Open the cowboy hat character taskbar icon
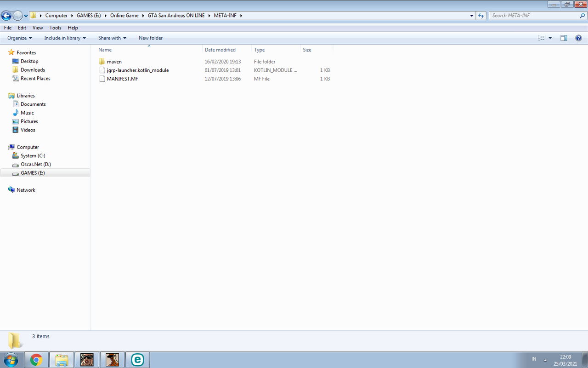 112,360
